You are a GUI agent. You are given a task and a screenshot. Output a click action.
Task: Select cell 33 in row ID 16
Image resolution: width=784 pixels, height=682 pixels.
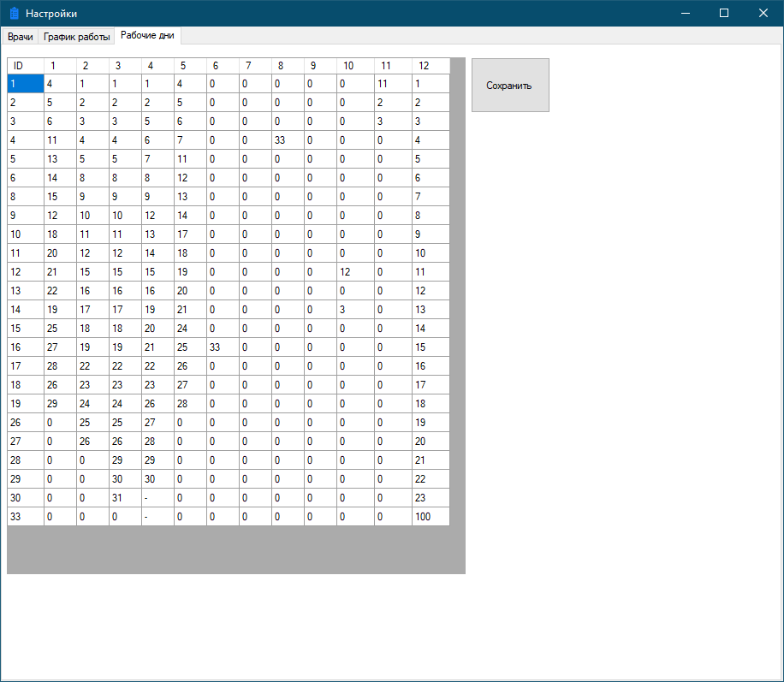(223, 347)
